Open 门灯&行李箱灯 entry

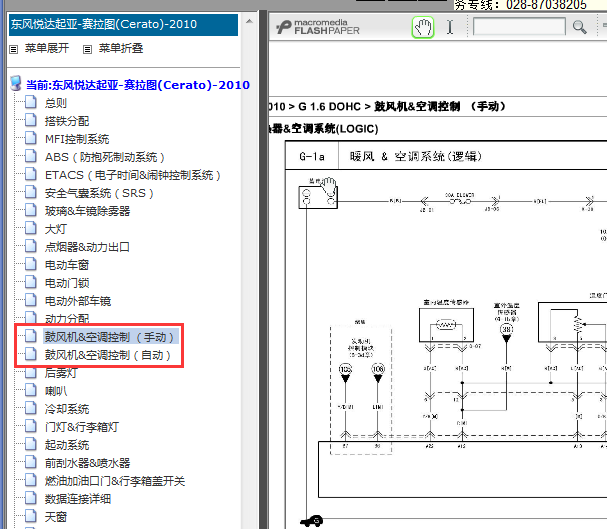(82, 427)
